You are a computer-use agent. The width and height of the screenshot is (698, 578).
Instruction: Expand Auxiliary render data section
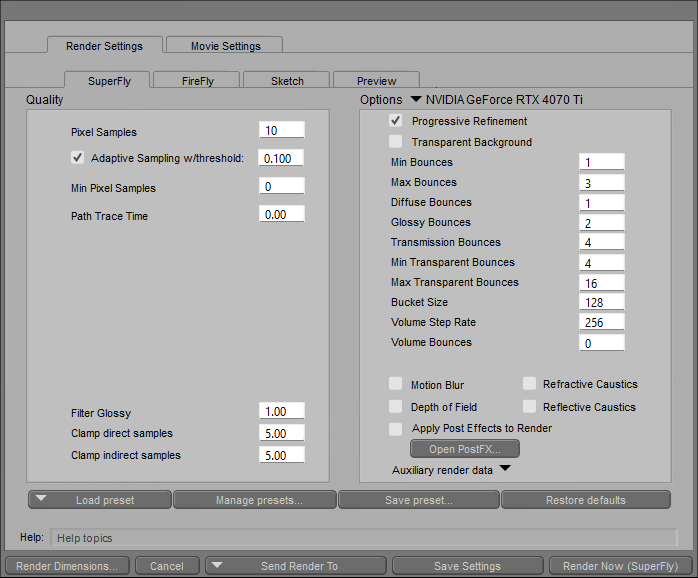[504, 468]
